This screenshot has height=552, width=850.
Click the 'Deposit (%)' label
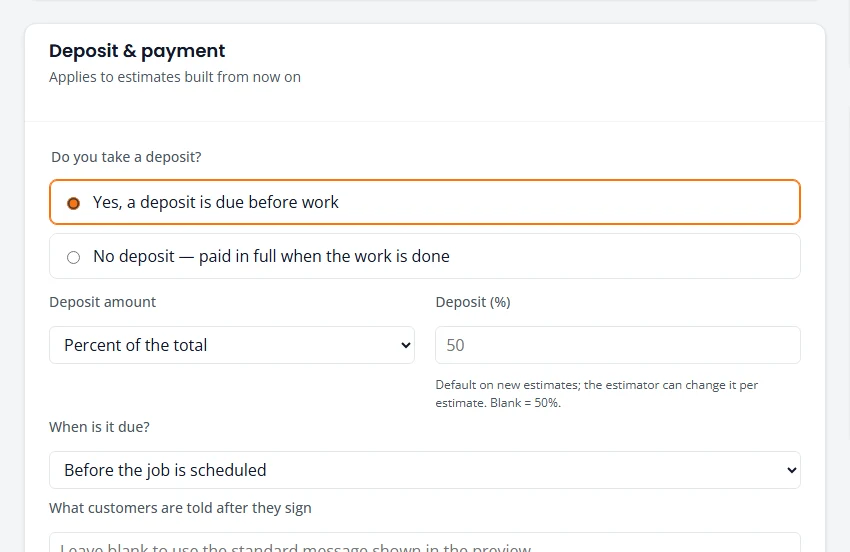coord(473,301)
